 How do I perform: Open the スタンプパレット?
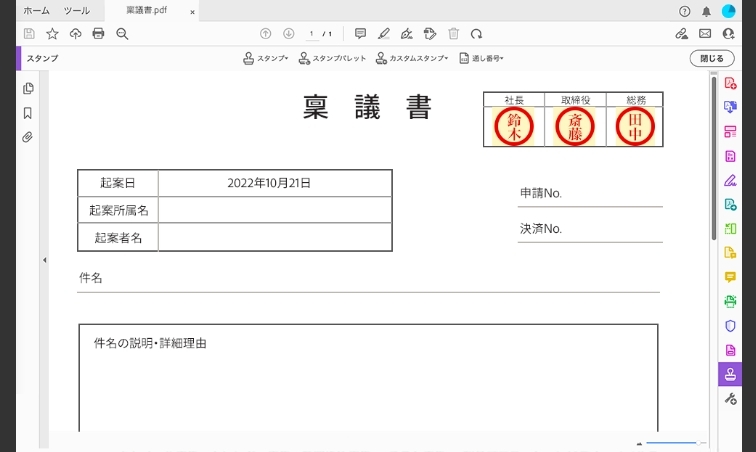332,58
